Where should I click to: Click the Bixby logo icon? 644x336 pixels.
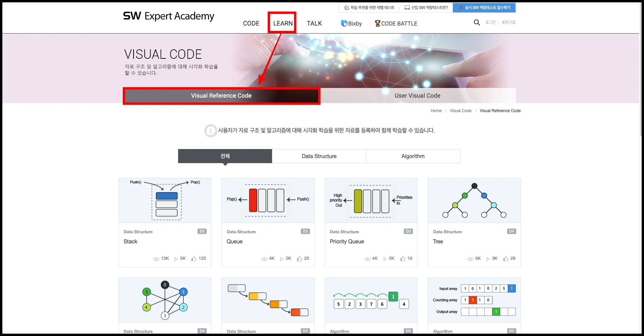pos(344,23)
